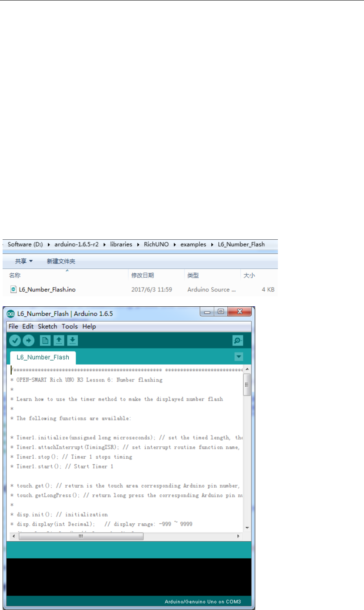364x610 pixels.
Task: Click the editor vertical scrollbar thumb
Action: 247,384
